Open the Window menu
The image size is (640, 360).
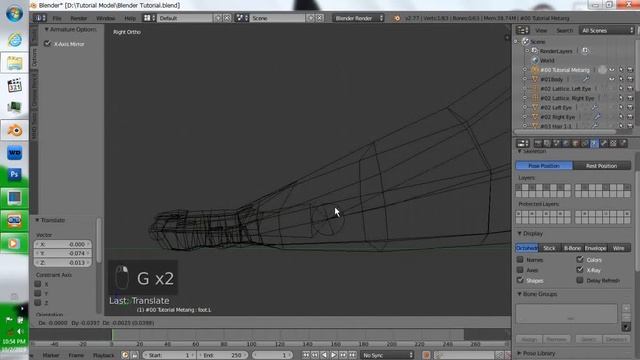coord(106,18)
